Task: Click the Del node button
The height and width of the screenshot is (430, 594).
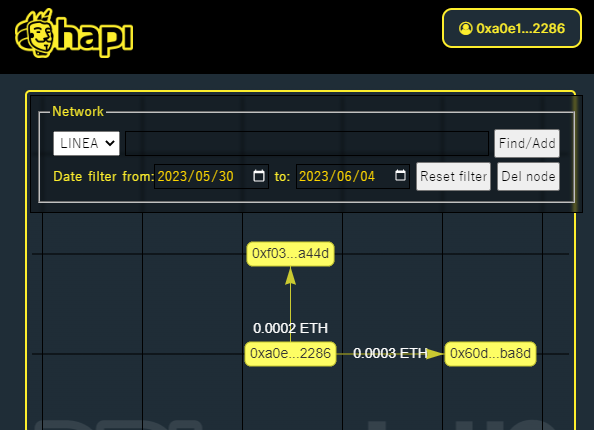Action: click(x=528, y=177)
